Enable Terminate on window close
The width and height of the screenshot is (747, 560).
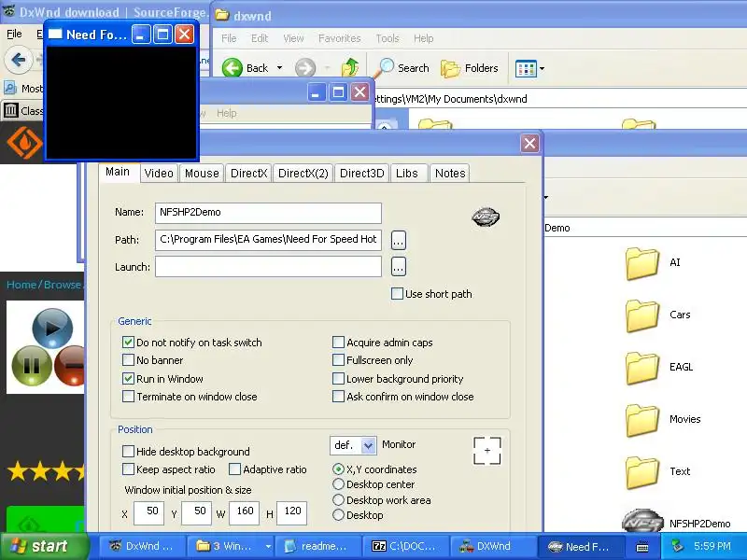point(128,396)
